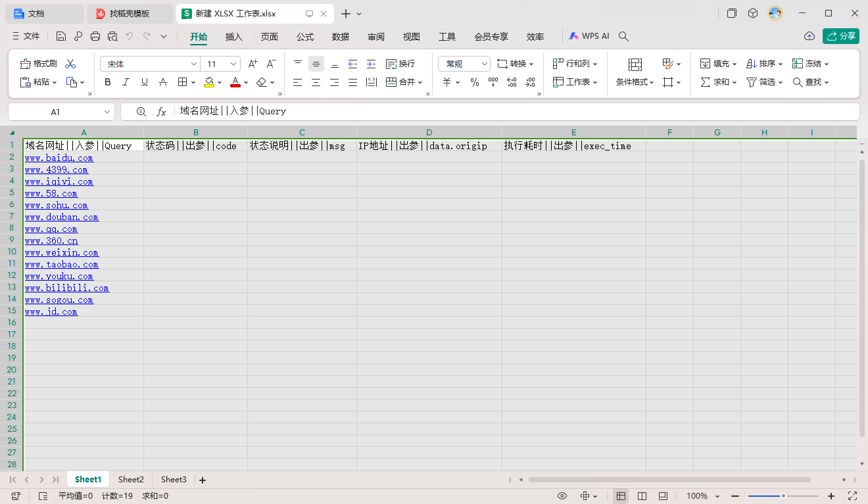Align text to the left
Image resolution: width=868 pixels, height=504 pixels.
298,82
